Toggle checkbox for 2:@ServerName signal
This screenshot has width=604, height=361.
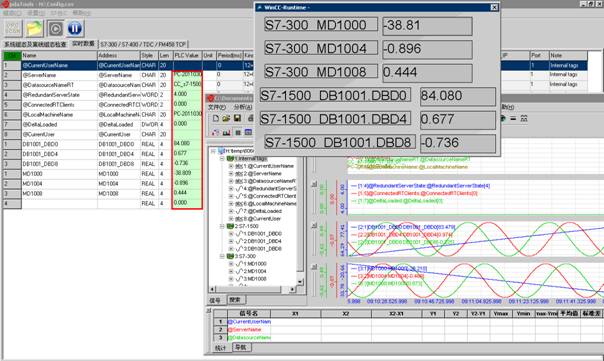pyautogui.click(x=231, y=174)
